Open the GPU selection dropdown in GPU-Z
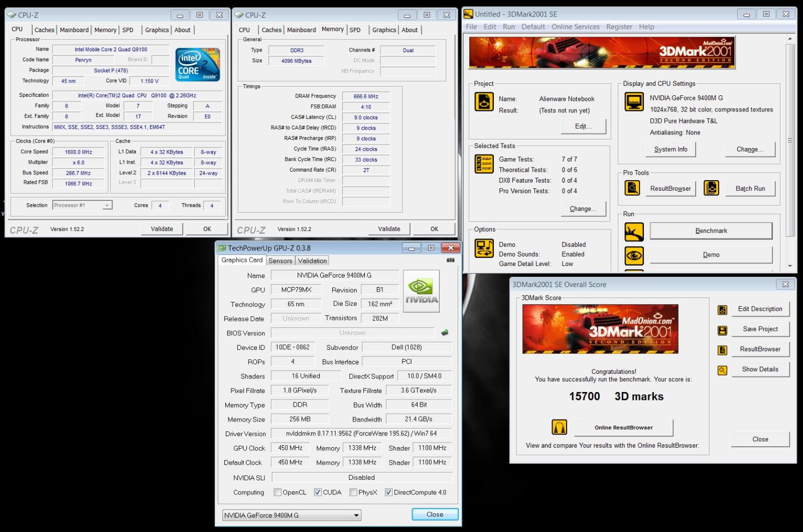The height and width of the screenshot is (532, 803). point(292,515)
